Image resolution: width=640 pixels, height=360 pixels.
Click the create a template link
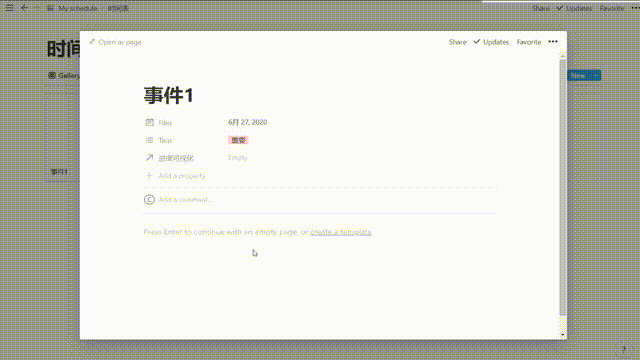click(341, 232)
